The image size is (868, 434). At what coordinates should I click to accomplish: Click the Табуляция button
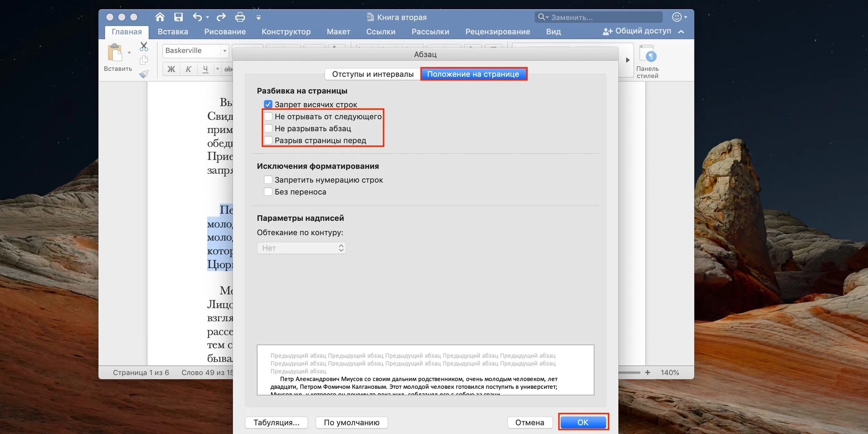(276, 423)
